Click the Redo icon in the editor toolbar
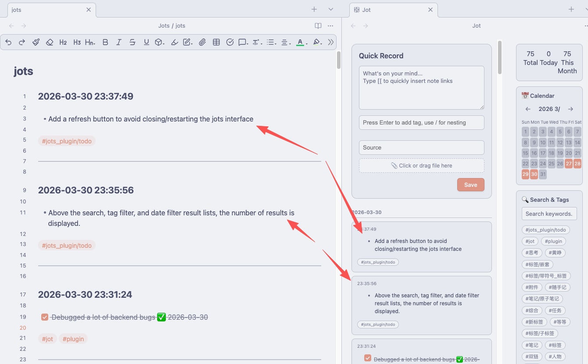588x364 pixels. (x=22, y=42)
